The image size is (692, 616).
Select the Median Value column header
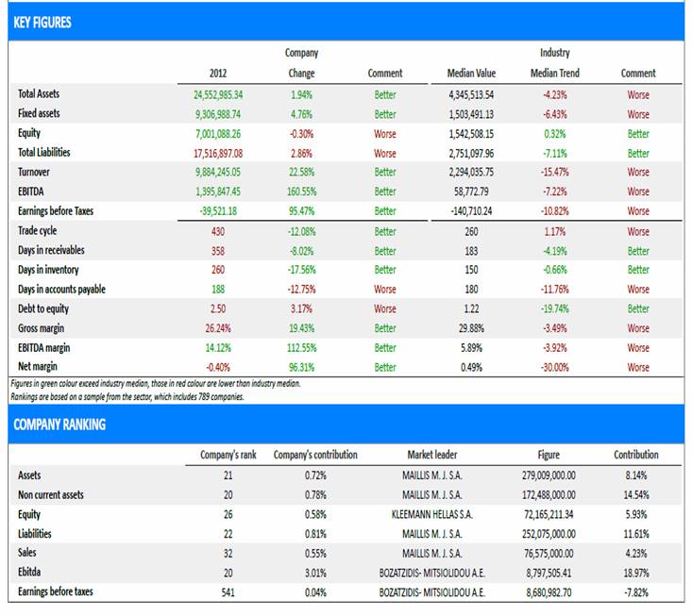pos(471,74)
